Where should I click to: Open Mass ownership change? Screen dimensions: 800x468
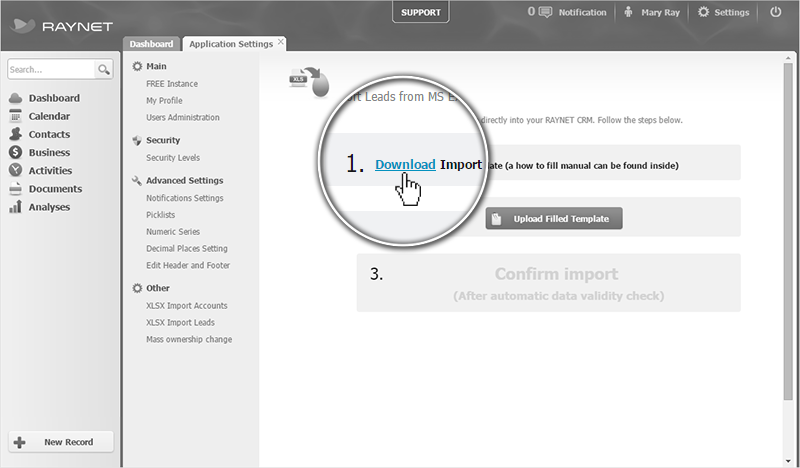(189, 339)
